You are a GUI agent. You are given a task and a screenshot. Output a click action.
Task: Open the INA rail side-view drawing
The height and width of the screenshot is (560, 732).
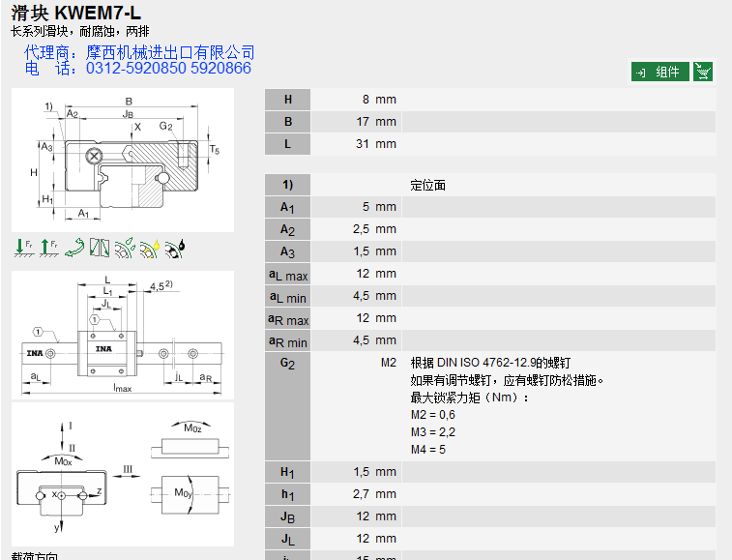coord(123,335)
